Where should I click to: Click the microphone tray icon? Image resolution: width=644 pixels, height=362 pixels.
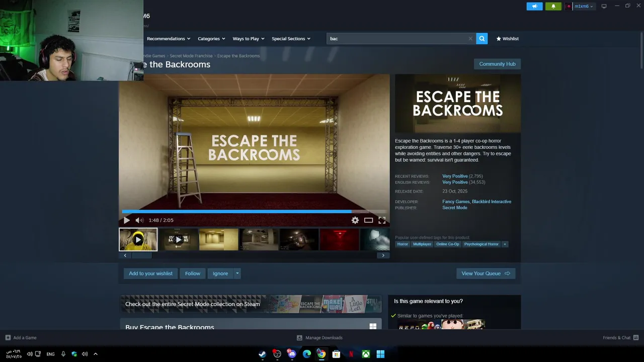tap(63, 354)
